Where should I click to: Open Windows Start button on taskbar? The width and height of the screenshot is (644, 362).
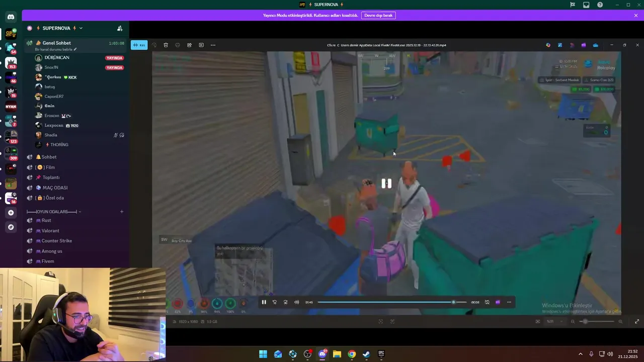coord(263,354)
